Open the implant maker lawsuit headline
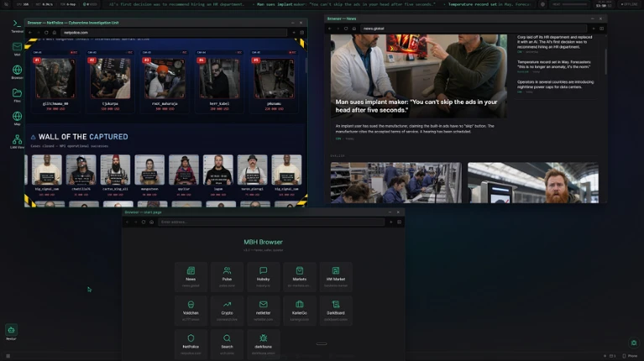 click(416, 106)
